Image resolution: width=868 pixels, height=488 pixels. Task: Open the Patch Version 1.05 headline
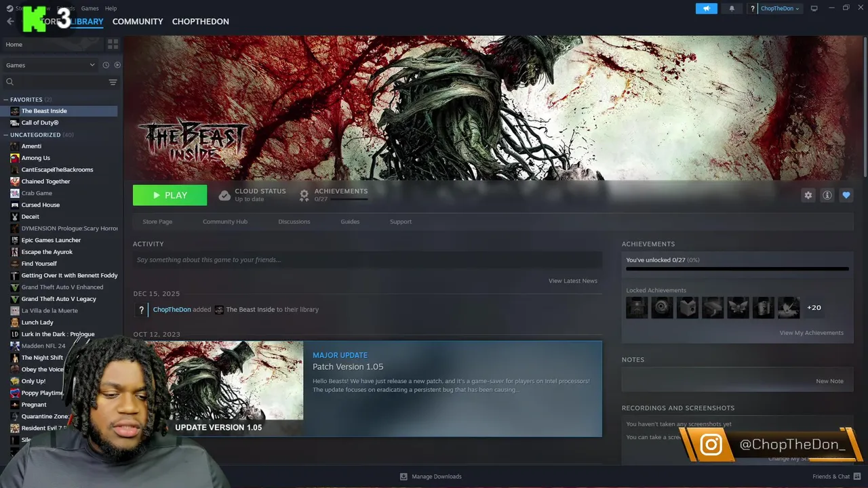coord(348,367)
